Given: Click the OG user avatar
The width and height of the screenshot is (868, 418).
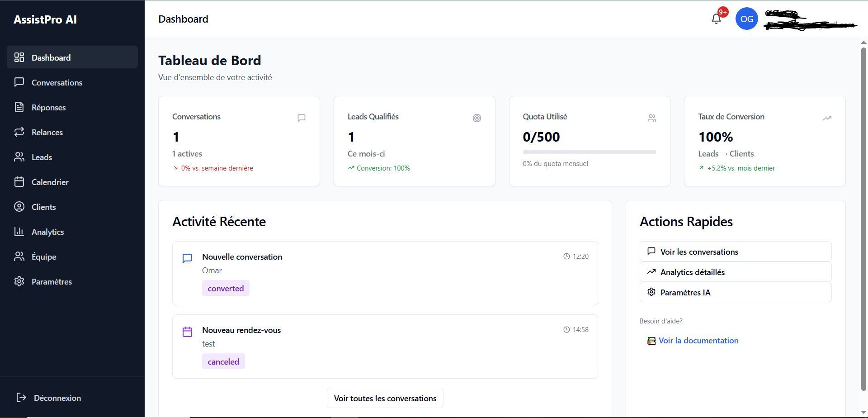Looking at the screenshot, I should [746, 19].
